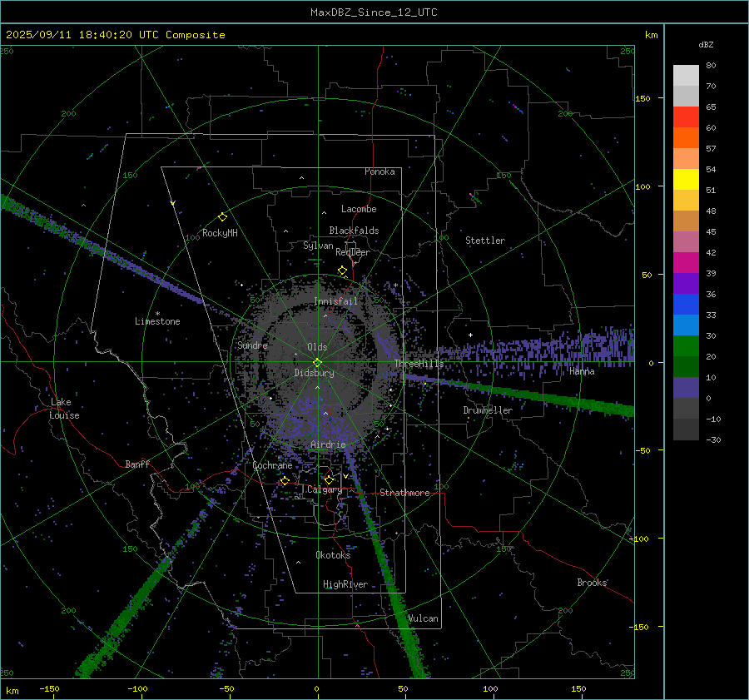Select the bright yellow legend swatch below 54
This screenshot has height=700, width=749.
coord(686,180)
